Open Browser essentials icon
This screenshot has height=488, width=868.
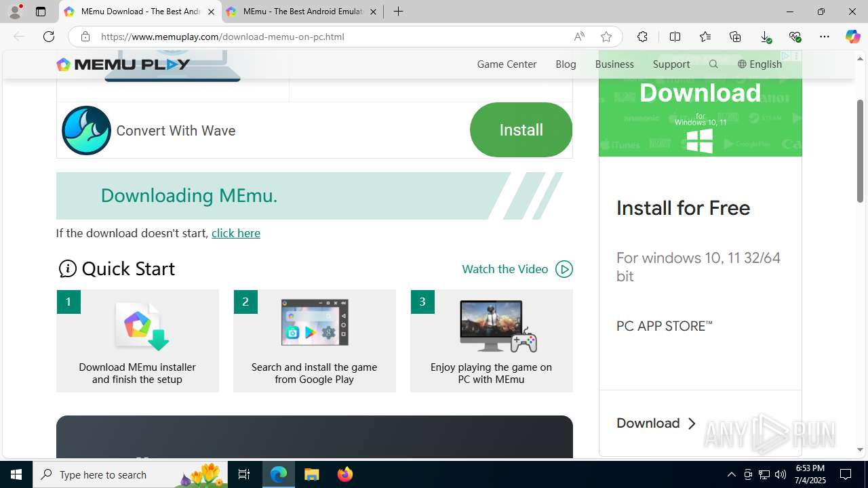click(795, 37)
